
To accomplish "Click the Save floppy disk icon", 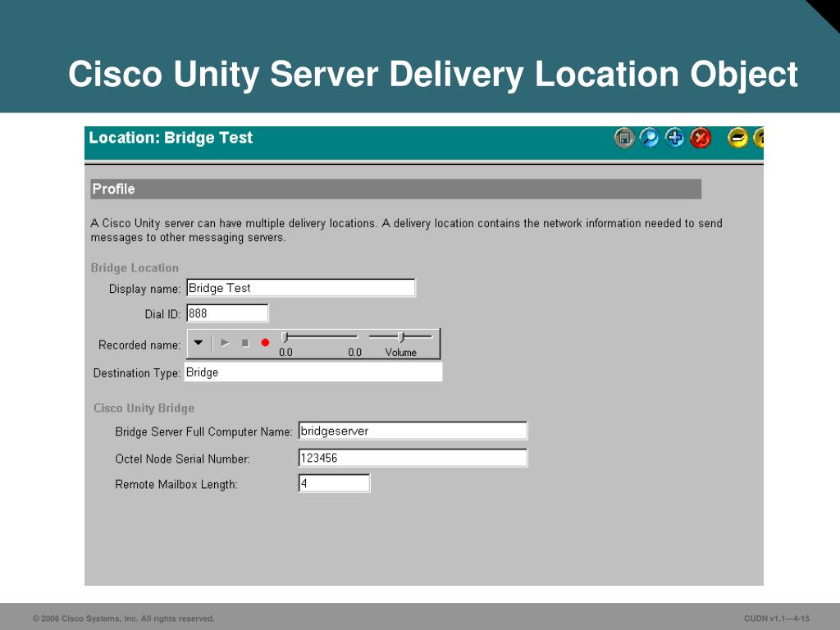I will (x=624, y=138).
